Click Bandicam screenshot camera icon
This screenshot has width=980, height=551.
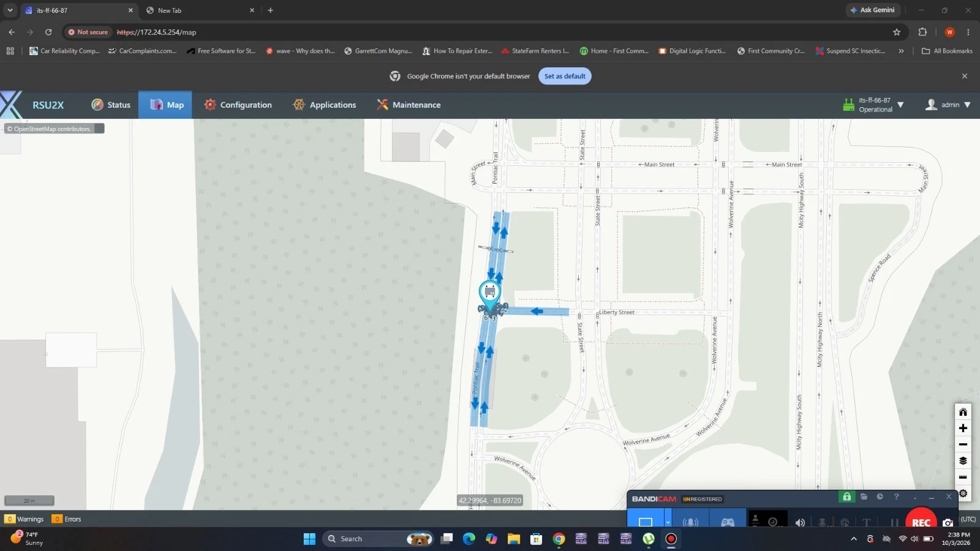pos(948,522)
